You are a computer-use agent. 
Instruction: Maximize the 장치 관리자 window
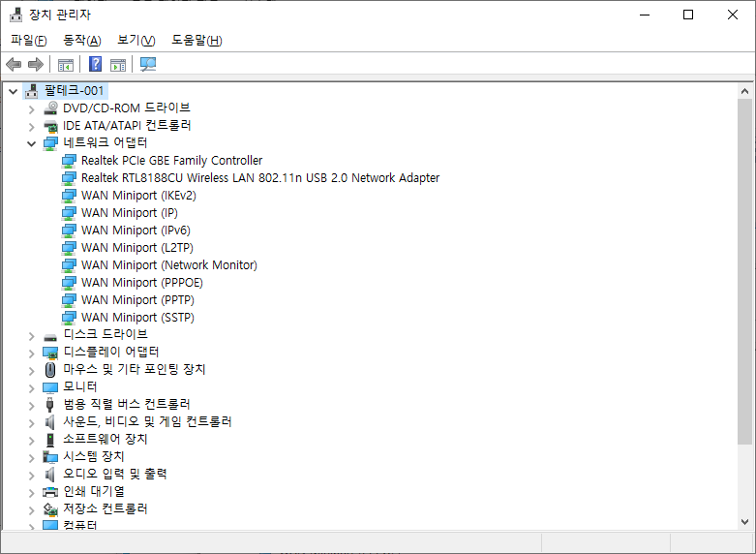click(688, 15)
